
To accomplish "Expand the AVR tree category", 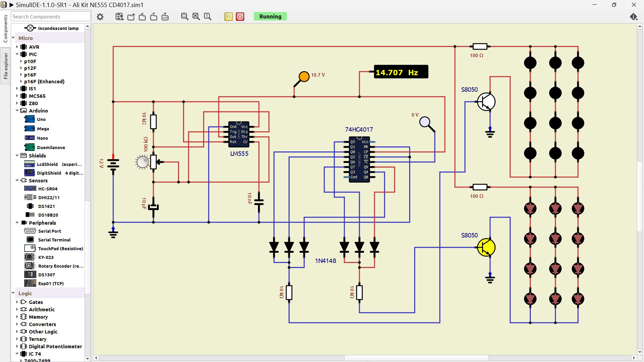I will pos(17,47).
